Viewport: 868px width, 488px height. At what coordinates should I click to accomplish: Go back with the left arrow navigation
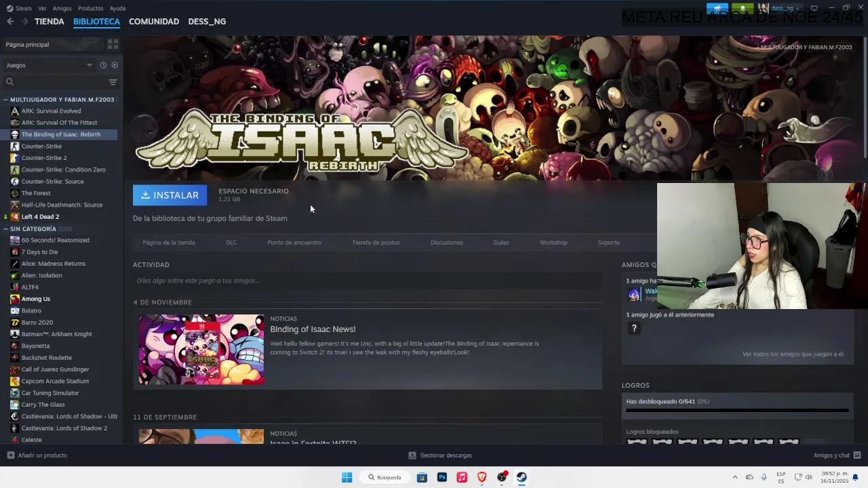pos(10,22)
